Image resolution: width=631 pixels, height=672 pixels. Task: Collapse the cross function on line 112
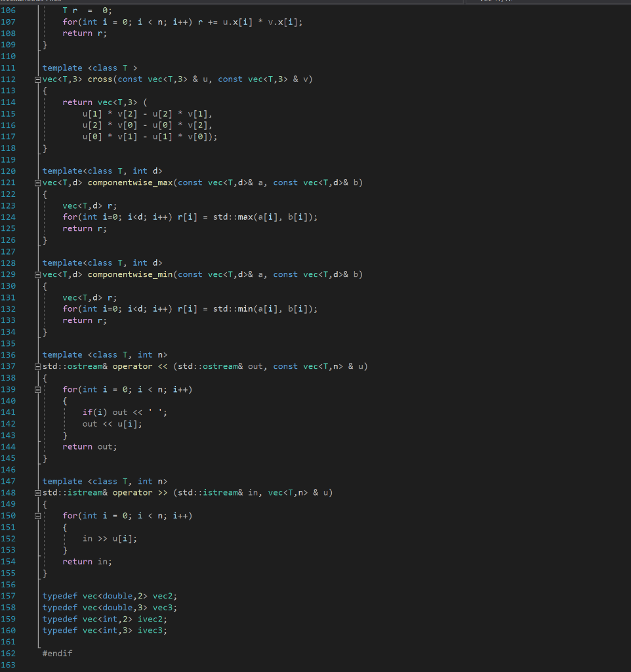coord(37,79)
